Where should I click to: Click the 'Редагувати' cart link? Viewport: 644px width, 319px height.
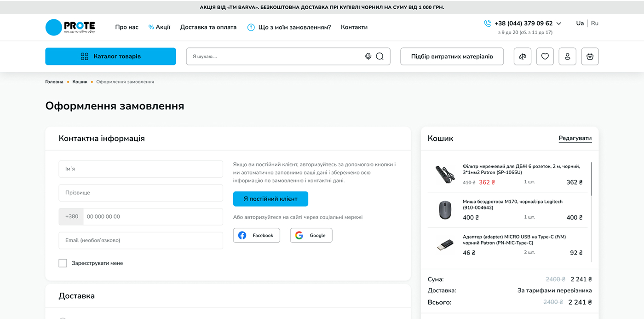(x=575, y=138)
